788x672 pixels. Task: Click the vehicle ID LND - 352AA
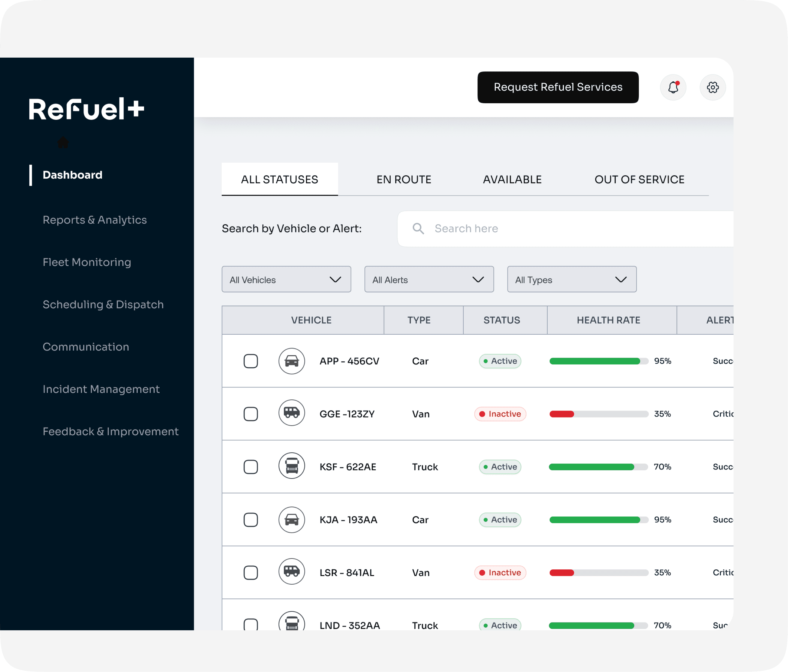click(x=350, y=625)
